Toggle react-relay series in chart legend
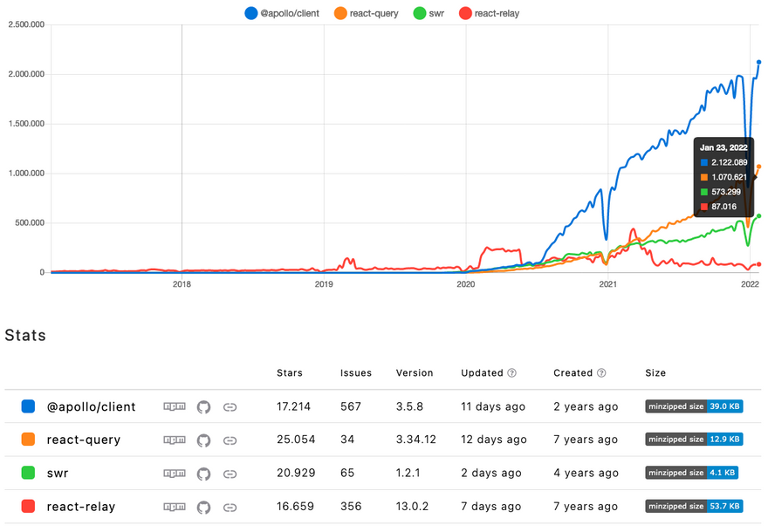The image size is (768, 532). [x=489, y=13]
